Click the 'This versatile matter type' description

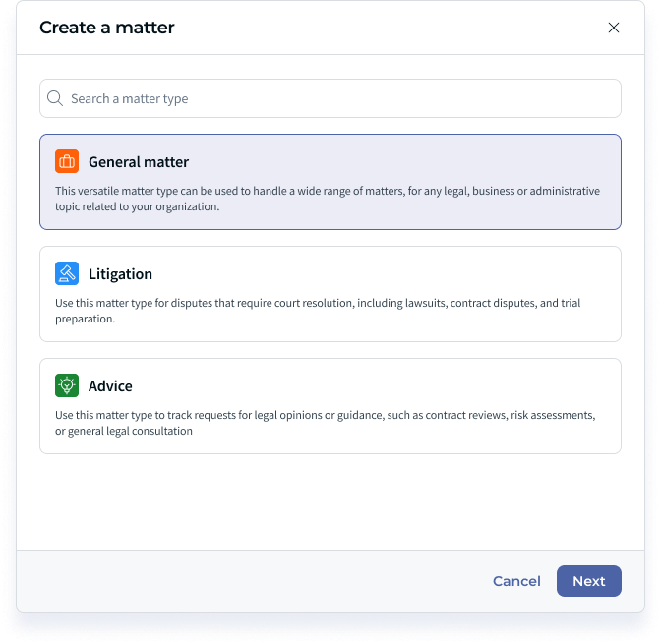tap(328, 199)
